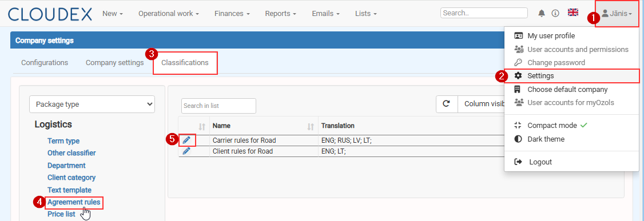Sort by the Name column arrows

pyautogui.click(x=311, y=127)
